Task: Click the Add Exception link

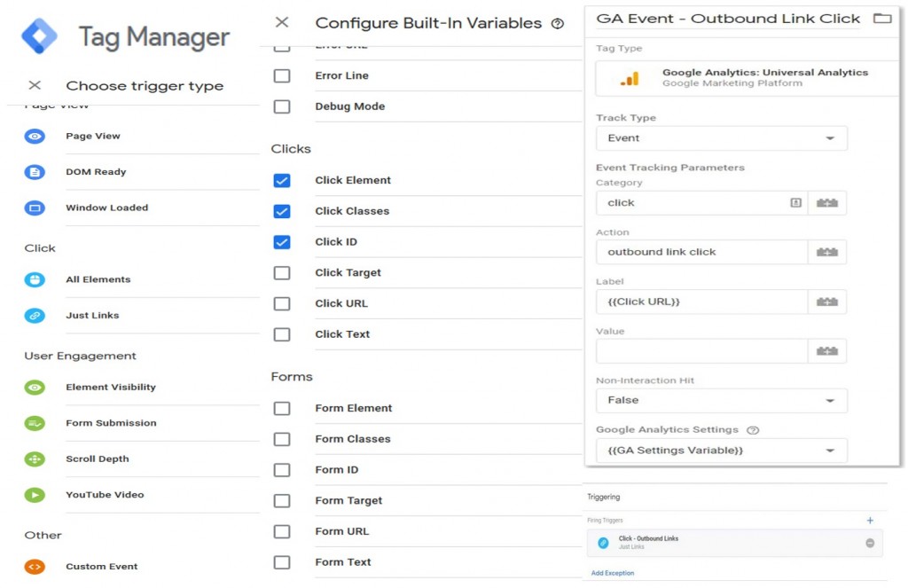Action: click(612, 573)
